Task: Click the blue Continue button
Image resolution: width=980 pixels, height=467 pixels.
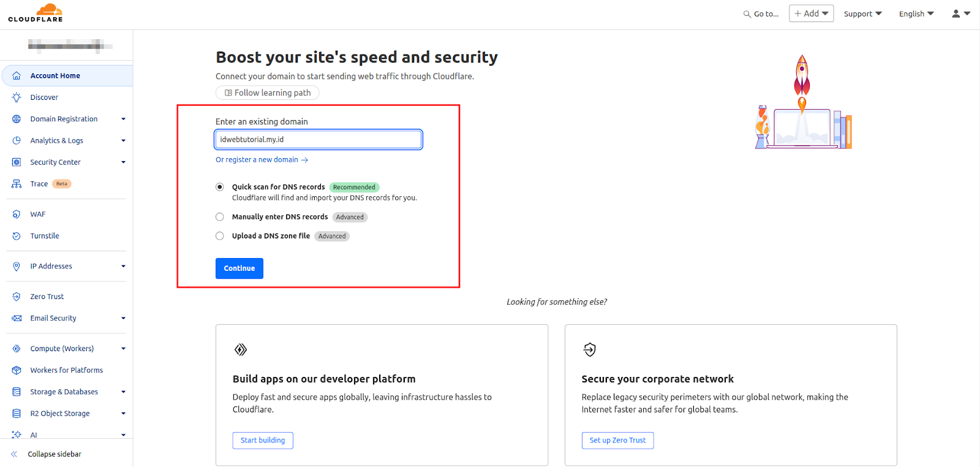Action: pos(239,268)
